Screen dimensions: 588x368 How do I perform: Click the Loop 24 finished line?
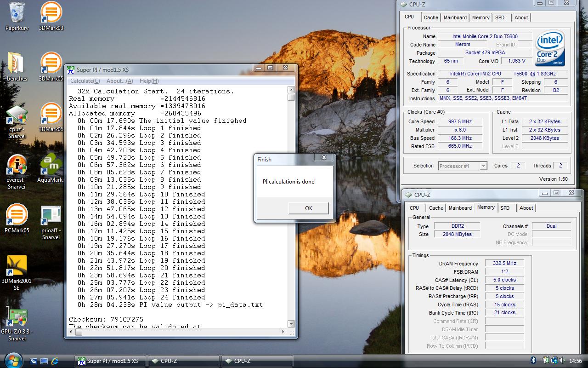(141, 297)
